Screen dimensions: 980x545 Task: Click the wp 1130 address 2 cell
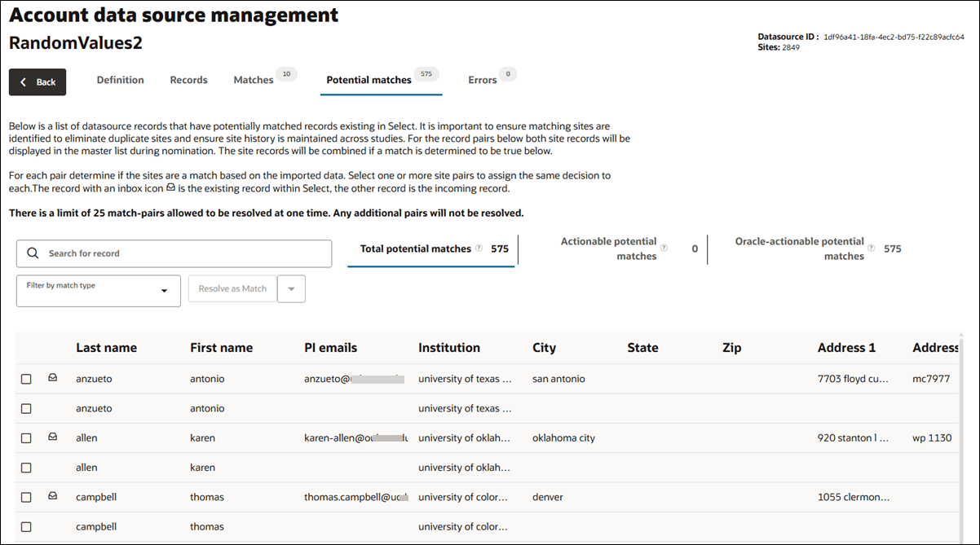[932, 438]
